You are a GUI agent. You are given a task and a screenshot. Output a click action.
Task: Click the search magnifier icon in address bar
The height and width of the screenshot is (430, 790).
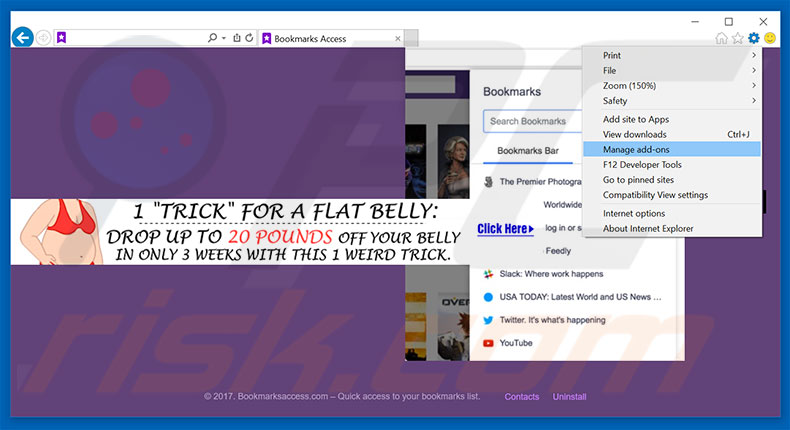pos(212,38)
